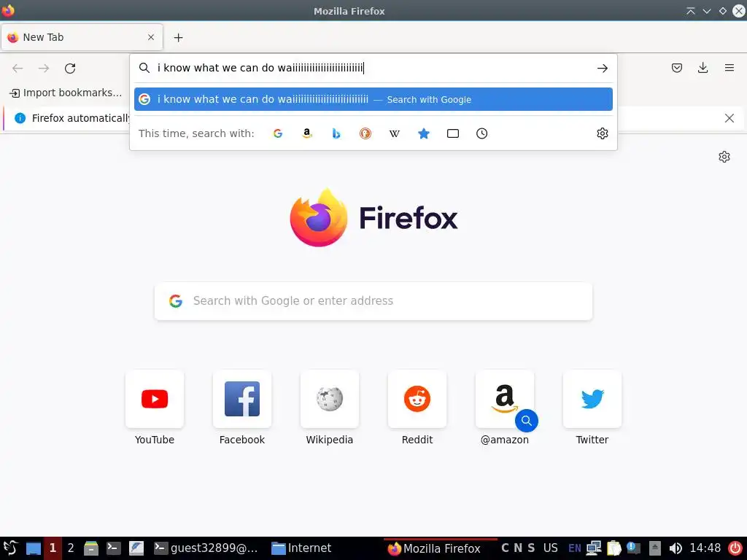
Task: Search open tabs with the tabs icon
Action: (x=453, y=133)
